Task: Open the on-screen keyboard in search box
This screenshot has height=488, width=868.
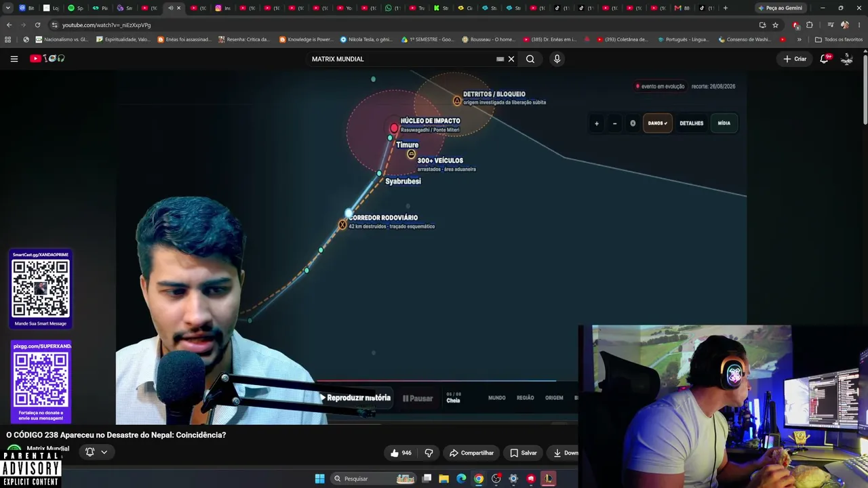Action: click(500, 59)
